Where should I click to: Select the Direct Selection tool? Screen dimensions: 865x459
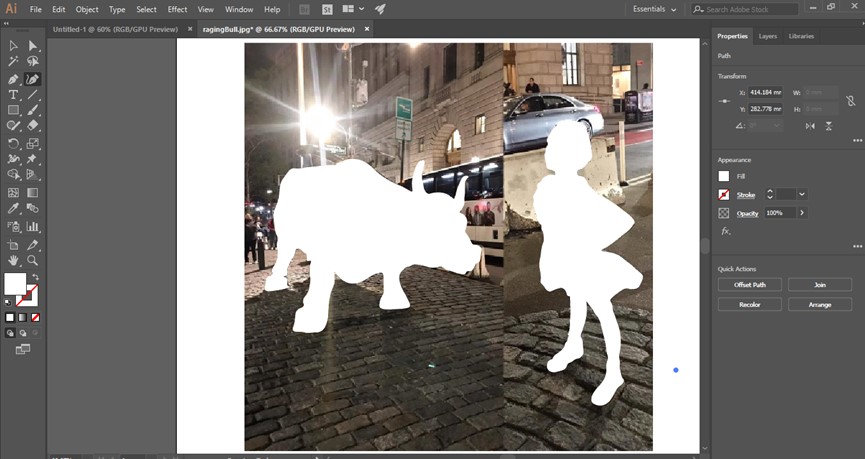[x=33, y=46]
